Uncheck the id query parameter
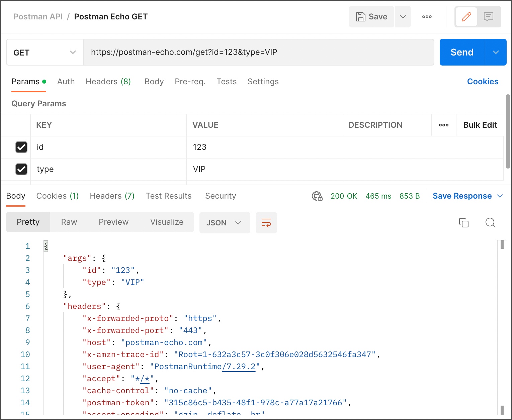Image resolution: width=512 pixels, height=420 pixels. (x=21, y=147)
